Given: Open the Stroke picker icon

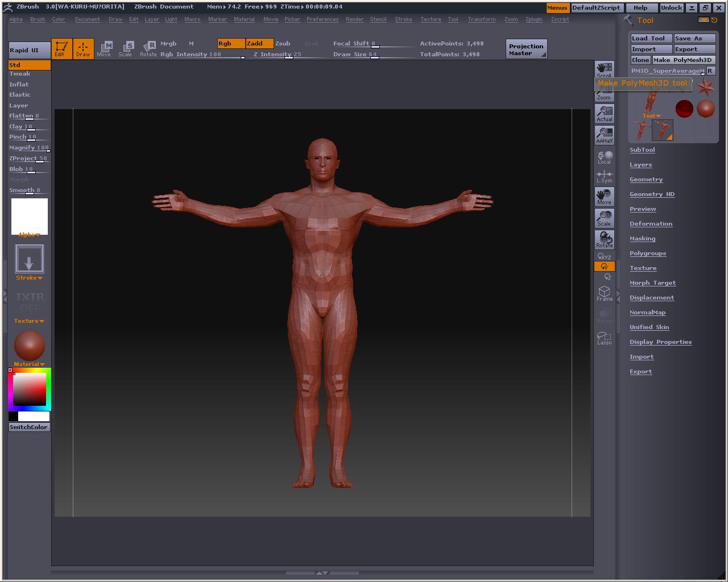Looking at the screenshot, I should (x=29, y=259).
